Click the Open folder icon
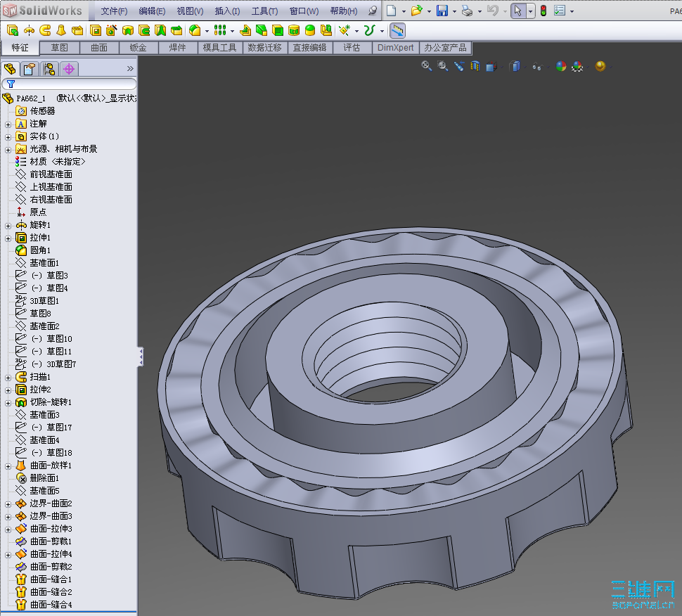The height and width of the screenshot is (616, 682). coord(417,11)
